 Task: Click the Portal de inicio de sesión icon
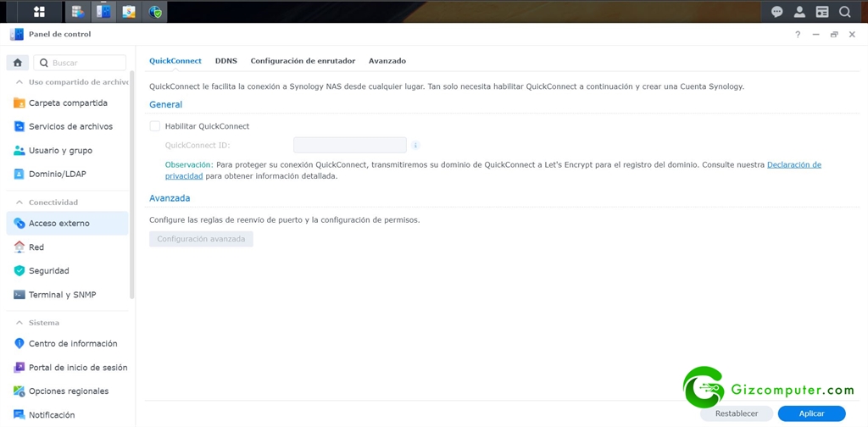pos(19,367)
